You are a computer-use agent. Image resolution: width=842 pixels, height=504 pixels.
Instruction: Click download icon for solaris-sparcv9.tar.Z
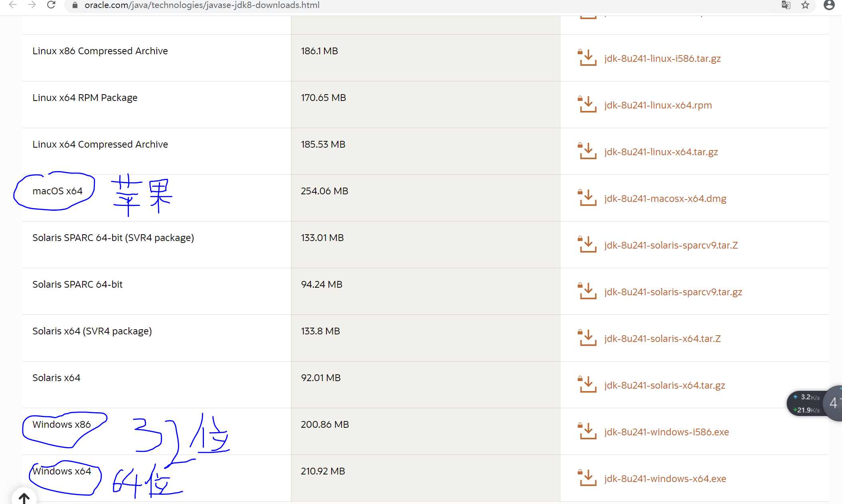pyautogui.click(x=587, y=245)
